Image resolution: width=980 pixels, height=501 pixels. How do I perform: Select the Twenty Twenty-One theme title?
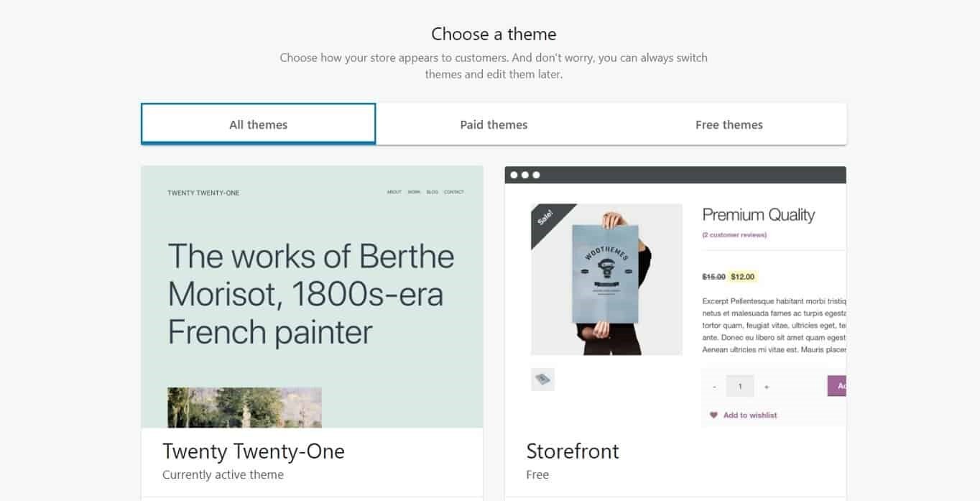254,451
